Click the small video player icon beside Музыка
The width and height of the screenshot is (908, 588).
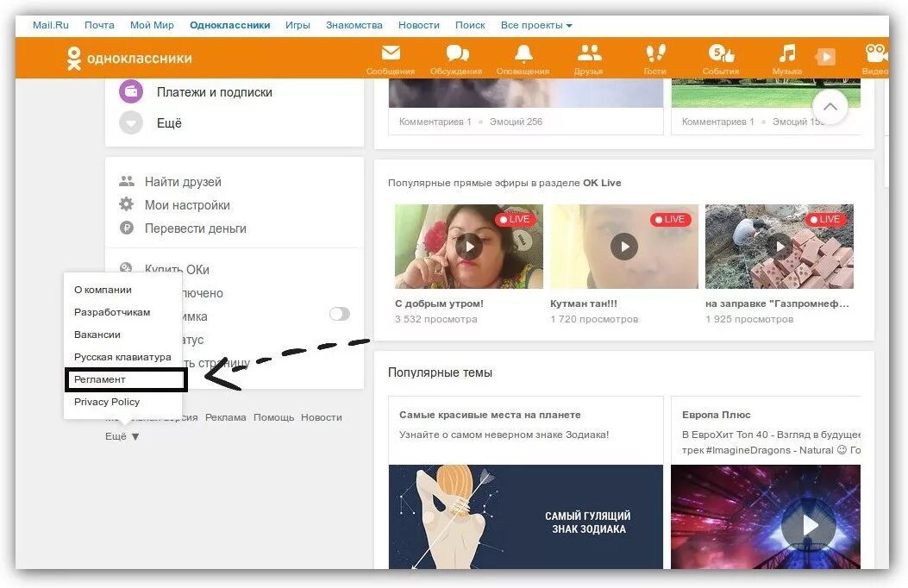click(826, 56)
